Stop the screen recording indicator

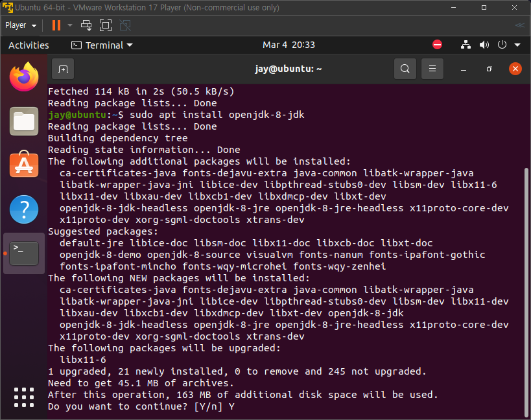pos(437,45)
